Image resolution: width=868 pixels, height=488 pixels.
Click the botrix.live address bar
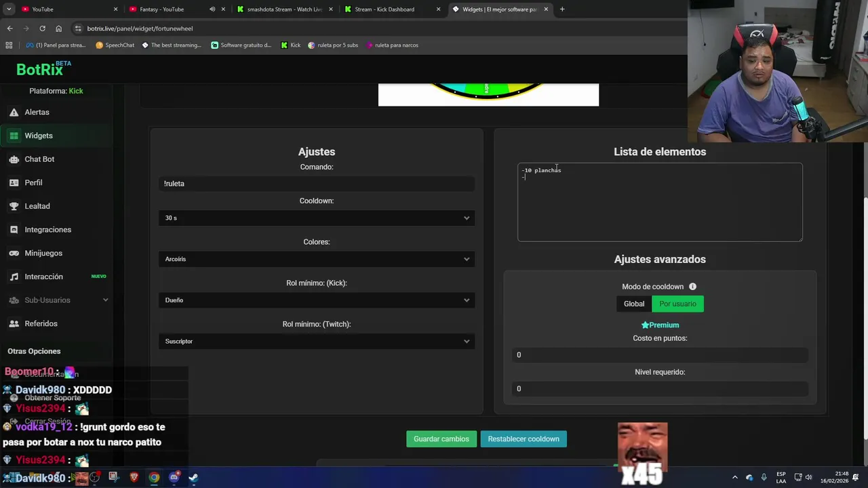point(380,28)
